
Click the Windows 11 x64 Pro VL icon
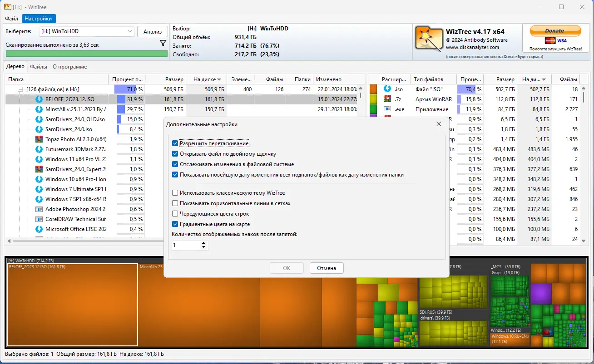(39, 159)
